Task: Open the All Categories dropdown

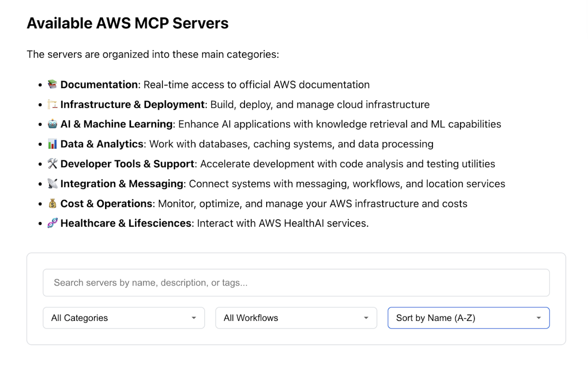Action: 124,318
